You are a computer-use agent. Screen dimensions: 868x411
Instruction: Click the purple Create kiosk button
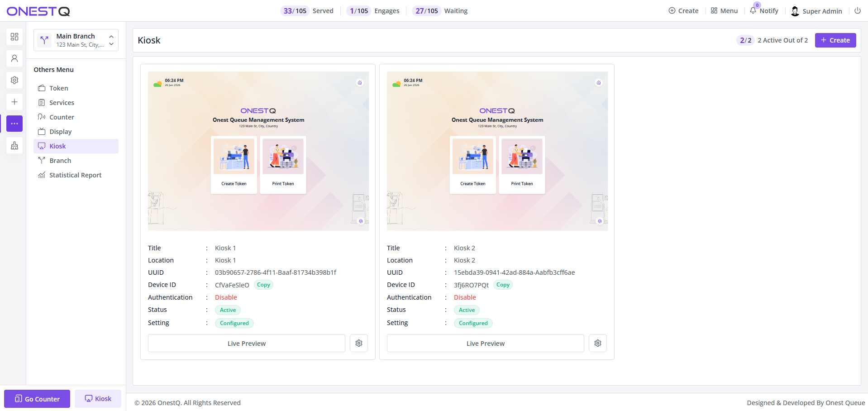coord(835,40)
